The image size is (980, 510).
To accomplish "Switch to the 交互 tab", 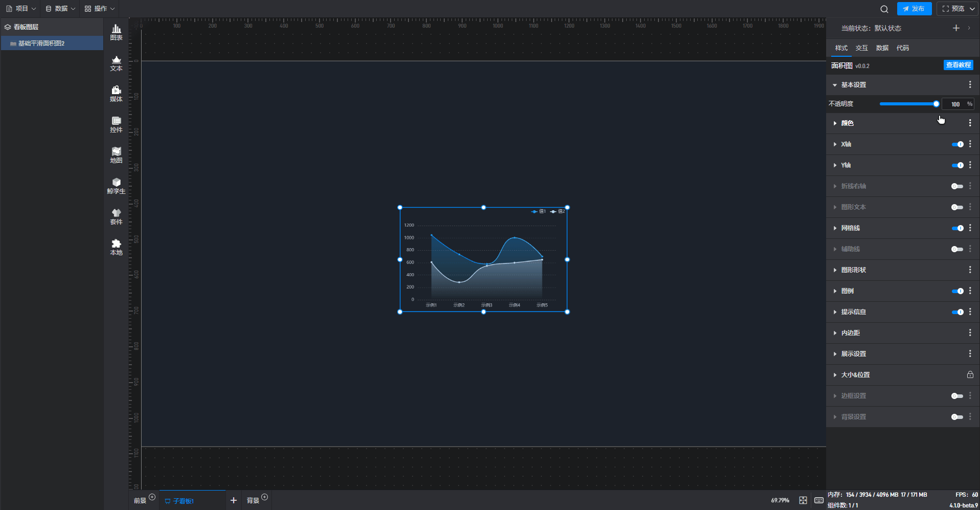I will [x=862, y=48].
